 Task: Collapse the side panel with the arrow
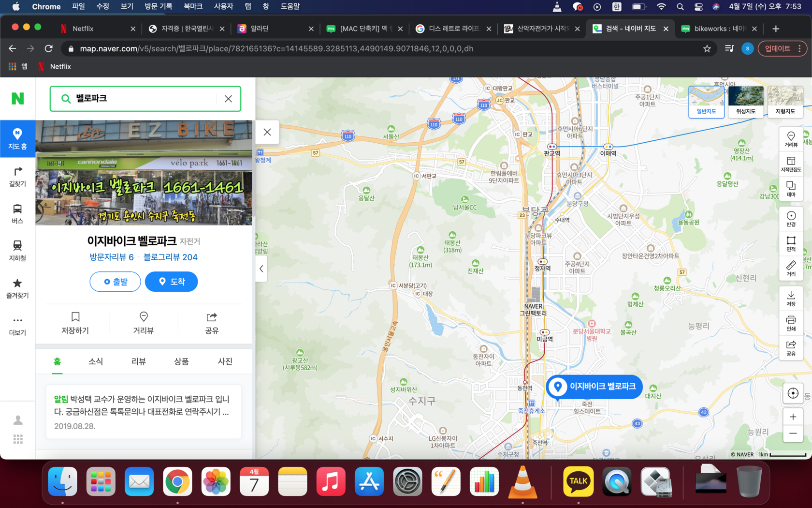261,269
